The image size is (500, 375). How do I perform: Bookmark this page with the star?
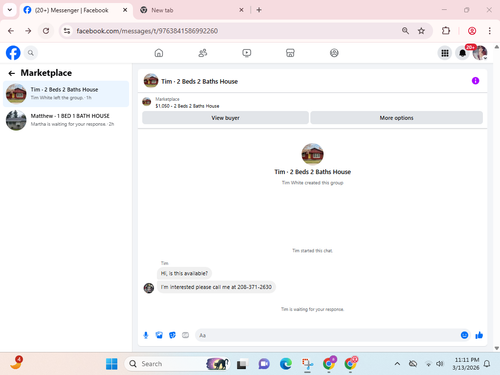tap(421, 31)
